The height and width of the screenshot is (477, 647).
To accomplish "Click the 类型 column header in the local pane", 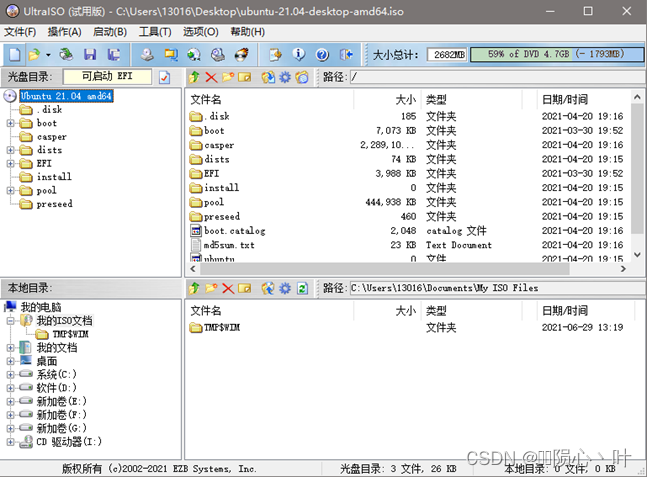I will [436, 311].
